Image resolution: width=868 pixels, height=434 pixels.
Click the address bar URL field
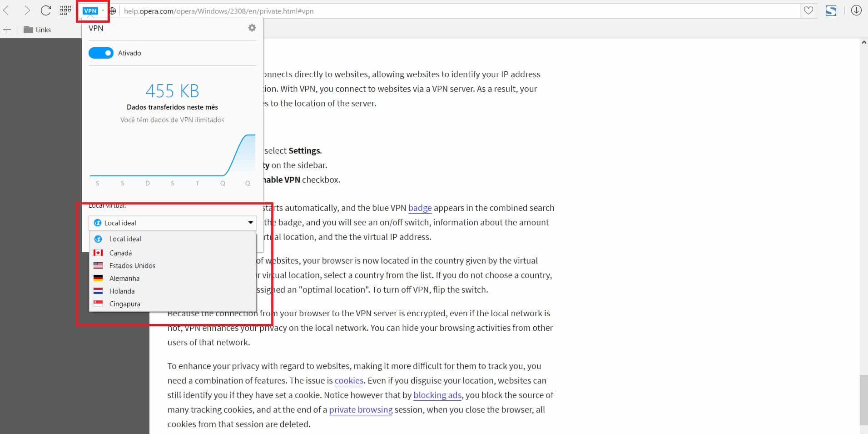tap(459, 11)
